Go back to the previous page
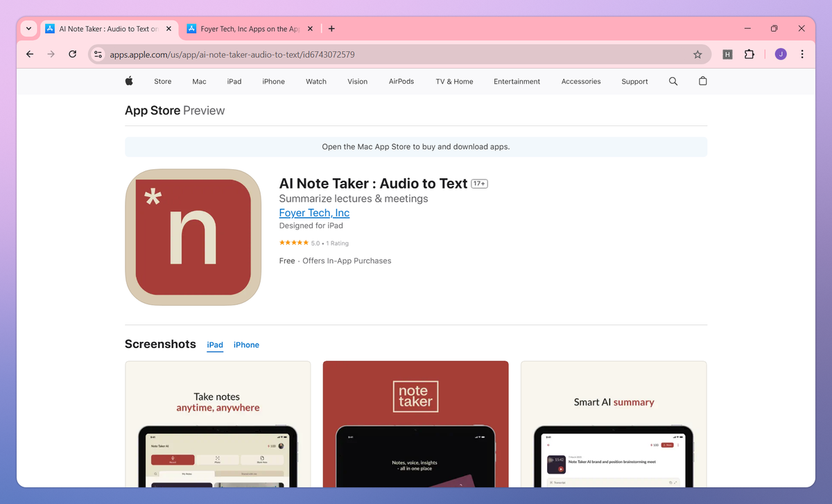Viewport: 832px width, 504px height. point(29,54)
